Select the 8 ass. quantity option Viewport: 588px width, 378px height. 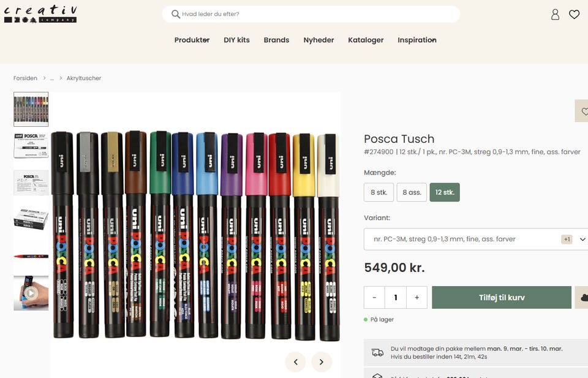coord(412,192)
